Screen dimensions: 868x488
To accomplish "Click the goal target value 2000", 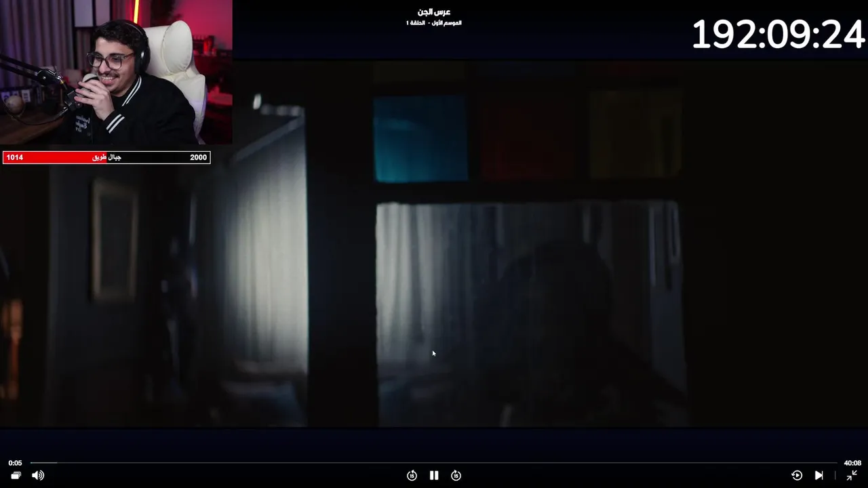I will (198, 157).
